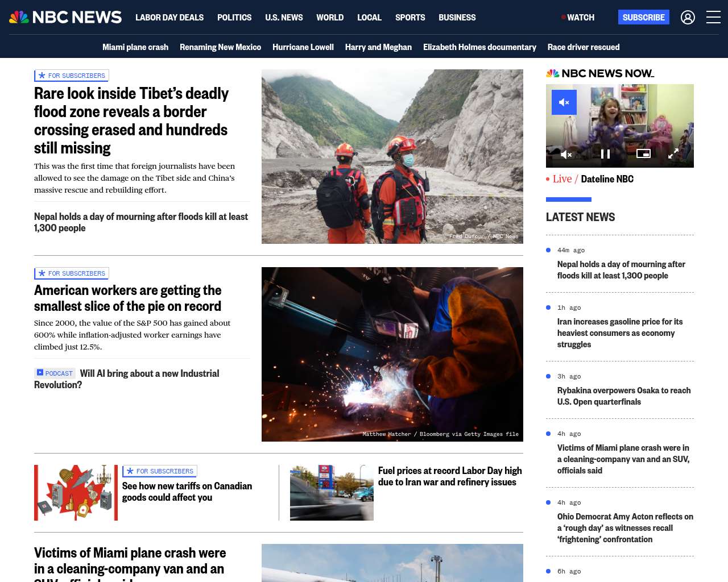Open the Business section

pos(457,18)
